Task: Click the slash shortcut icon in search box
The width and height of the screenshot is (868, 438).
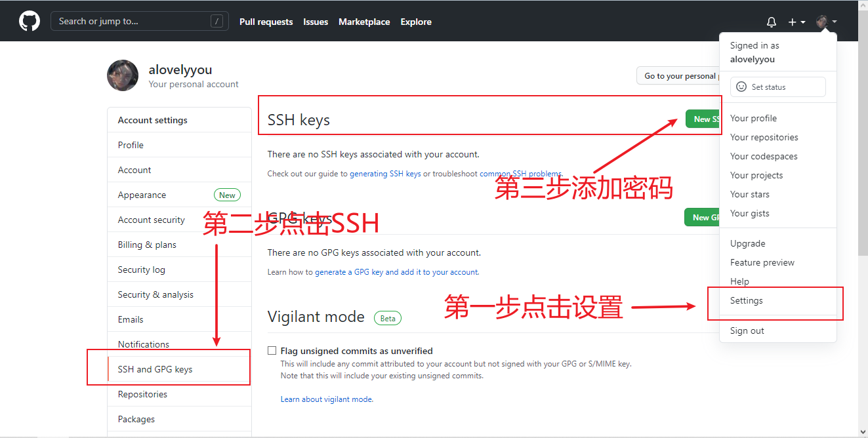Action: click(x=217, y=21)
